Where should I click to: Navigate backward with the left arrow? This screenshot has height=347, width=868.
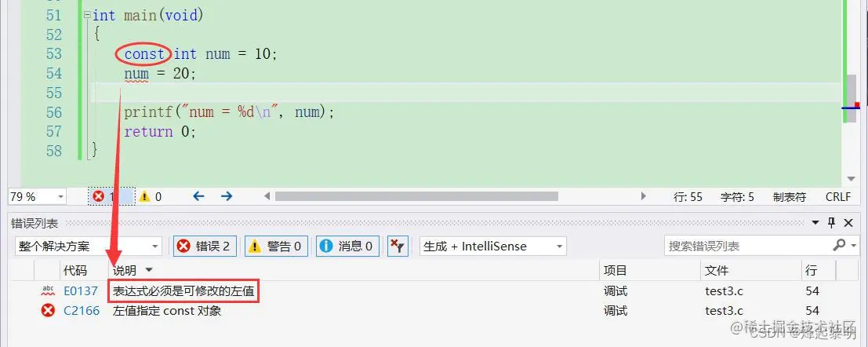(198, 196)
